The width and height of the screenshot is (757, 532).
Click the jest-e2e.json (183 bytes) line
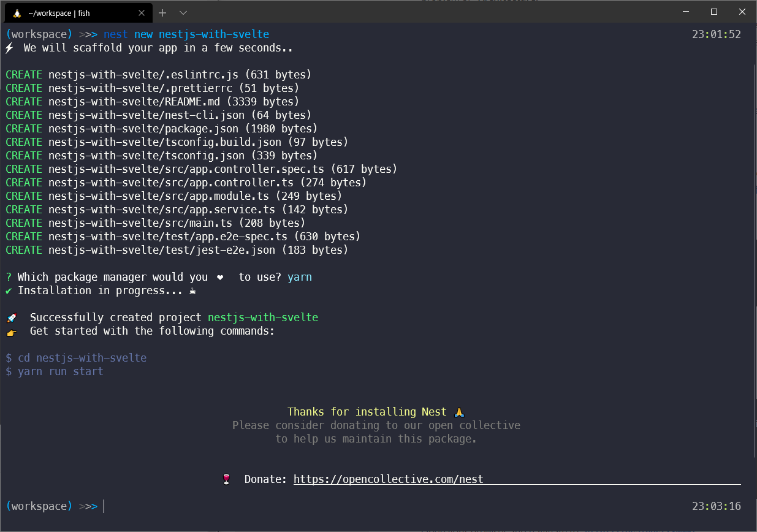pyautogui.click(x=177, y=250)
